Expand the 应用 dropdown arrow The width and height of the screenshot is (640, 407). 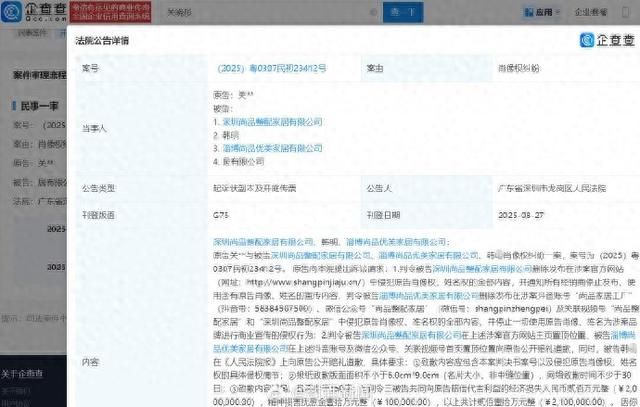(558, 12)
